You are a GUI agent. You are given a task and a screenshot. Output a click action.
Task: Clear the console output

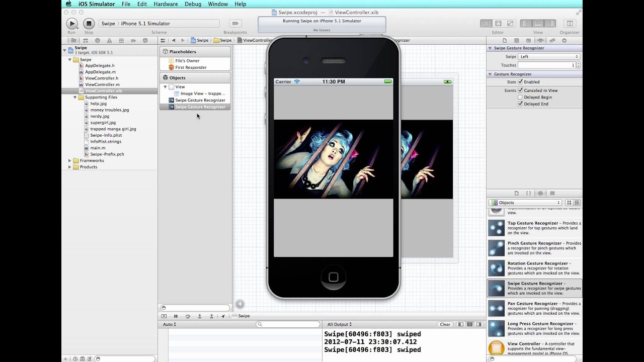[x=445, y=324]
